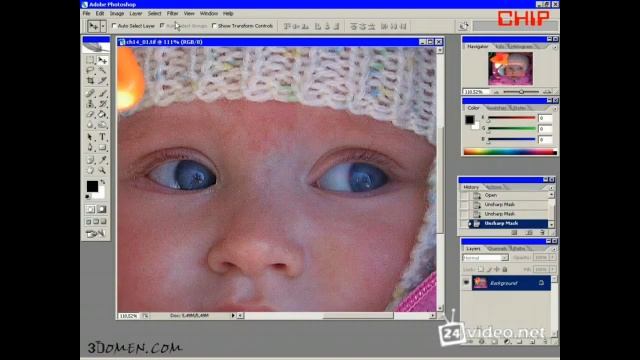Create new snapshot in History panel

(x=529, y=232)
